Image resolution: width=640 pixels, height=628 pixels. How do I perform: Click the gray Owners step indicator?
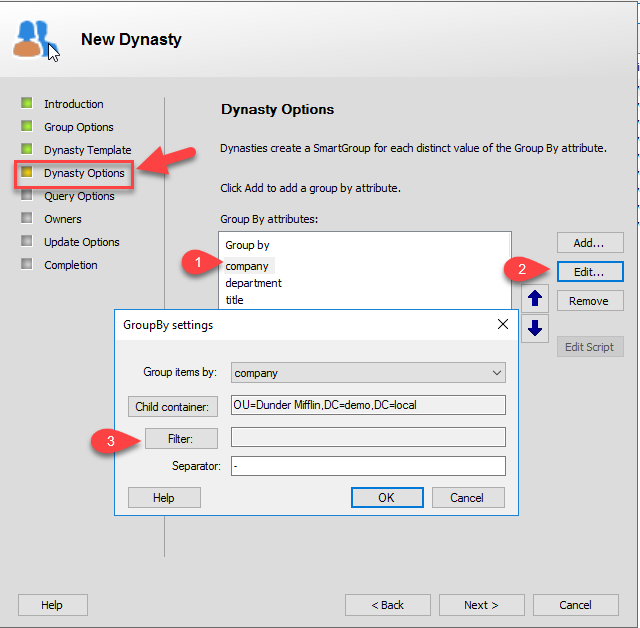pos(27,218)
